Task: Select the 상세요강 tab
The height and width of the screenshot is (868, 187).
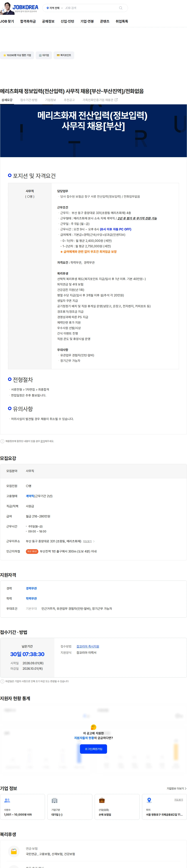Action: pos(7,100)
